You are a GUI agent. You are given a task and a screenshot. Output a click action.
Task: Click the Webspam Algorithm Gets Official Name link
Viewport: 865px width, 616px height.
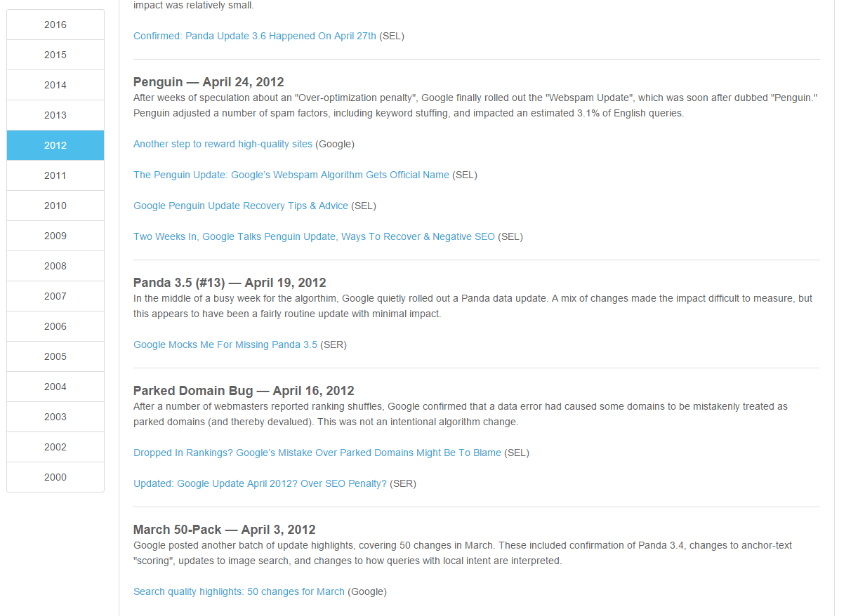pyautogui.click(x=291, y=175)
